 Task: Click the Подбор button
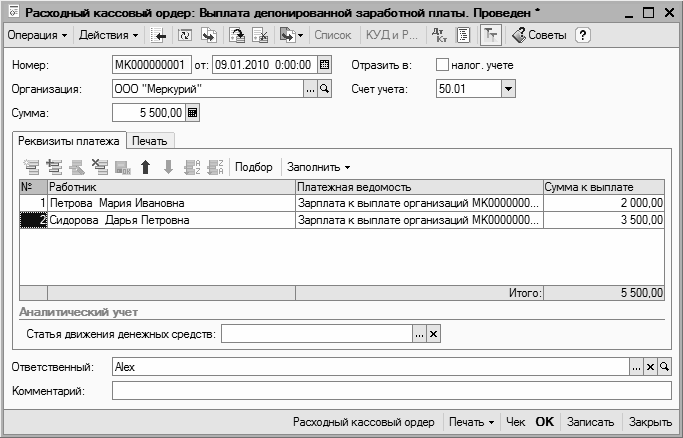point(253,167)
